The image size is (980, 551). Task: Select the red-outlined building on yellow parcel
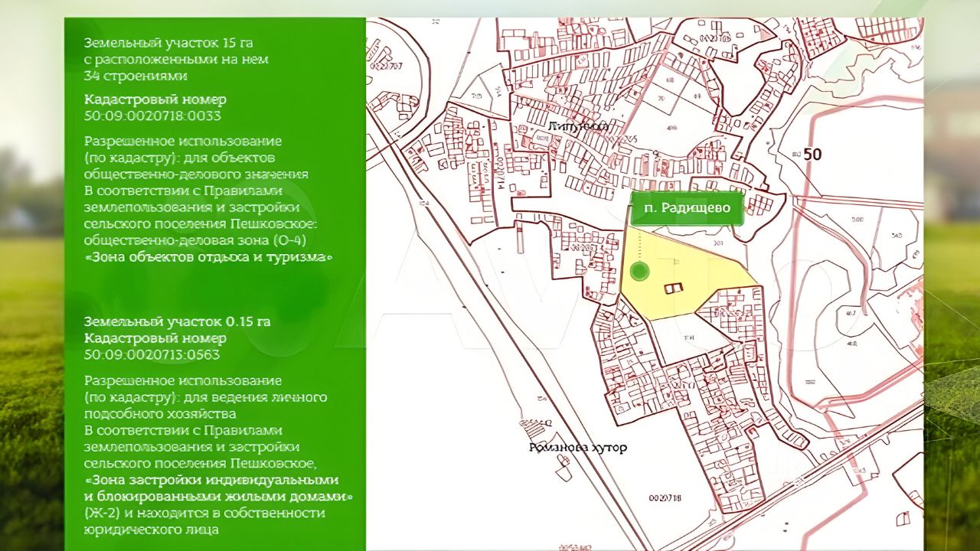pyautogui.click(x=674, y=288)
